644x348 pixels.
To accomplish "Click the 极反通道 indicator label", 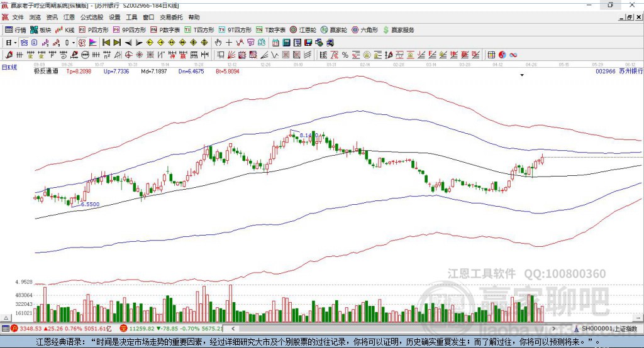I will (x=46, y=72).
